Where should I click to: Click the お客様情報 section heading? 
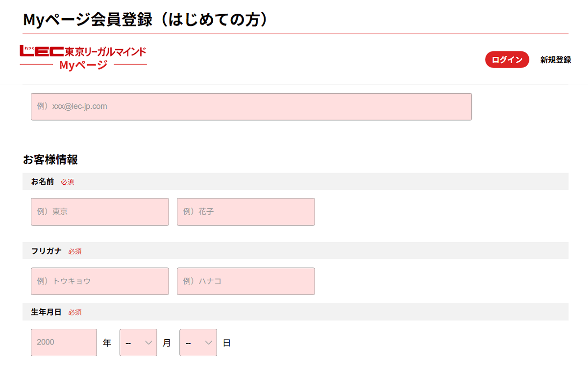(50, 160)
